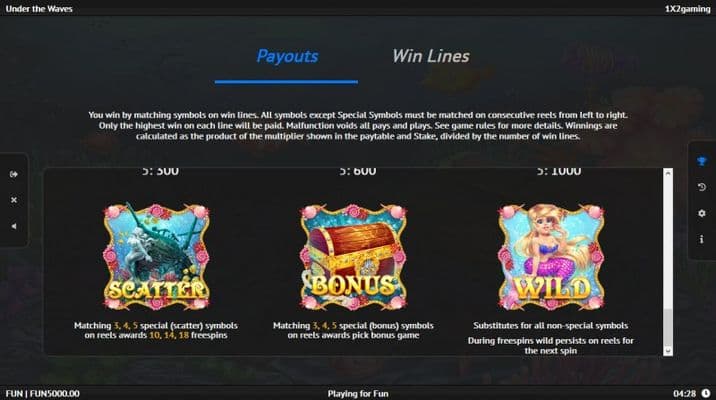
Task: Click the exit game icon in left sidebar
Action: click(x=14, y=174)
